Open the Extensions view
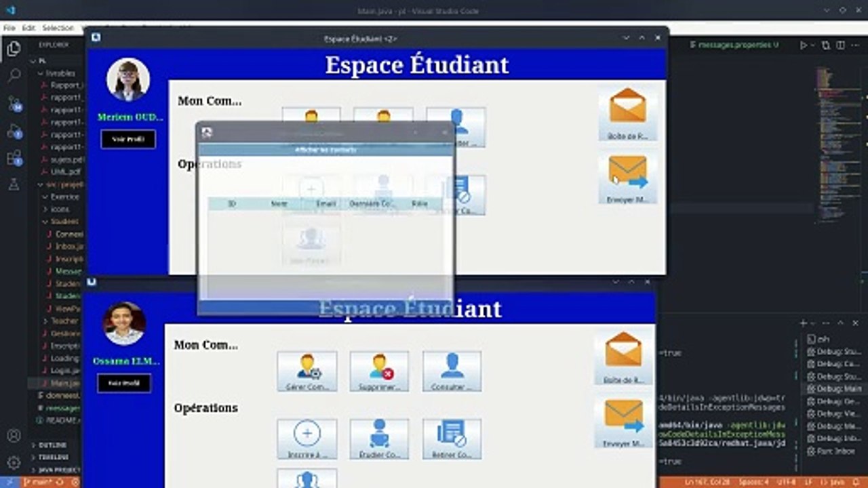Viewport: 868px width, 488px height. pyautogui.click(x=14, y=158)
